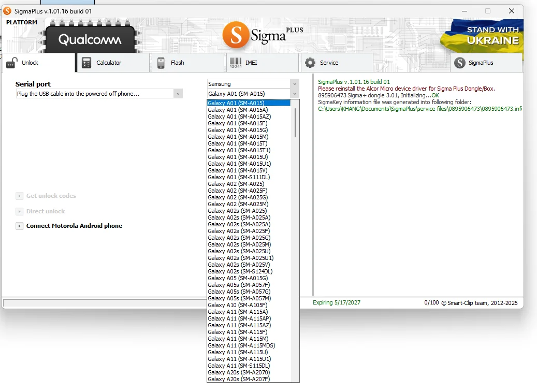Open the Samsung brand dropdown
Viewport: 537px width, 392px height.
pos(294,84)
